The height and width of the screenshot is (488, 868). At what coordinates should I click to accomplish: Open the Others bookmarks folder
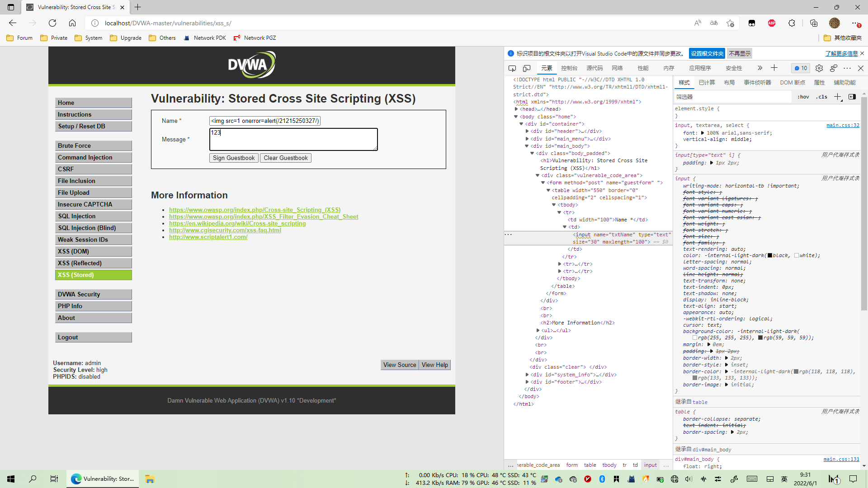pyautogui.click(x=162, y=38)
